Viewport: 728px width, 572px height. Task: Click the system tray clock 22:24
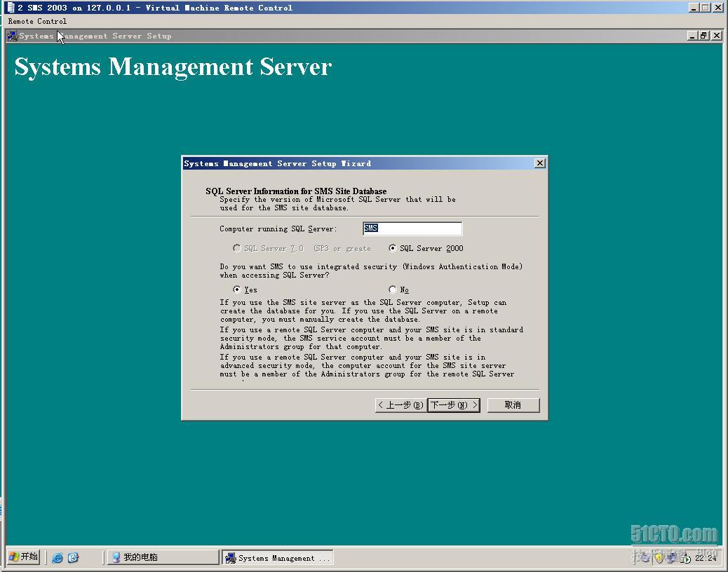[x=706, y=558]
